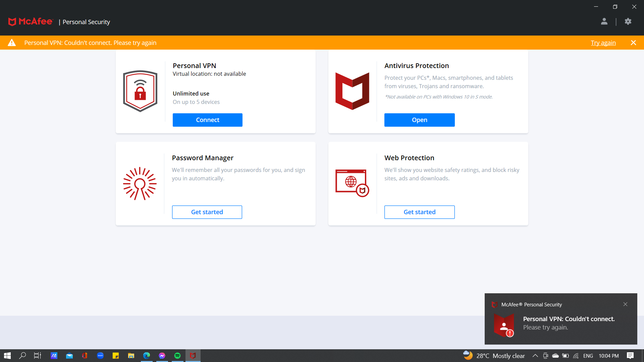Open the Action Center notifications icon
This screenshot has width=644, height=362.
(x=630, y=356)
